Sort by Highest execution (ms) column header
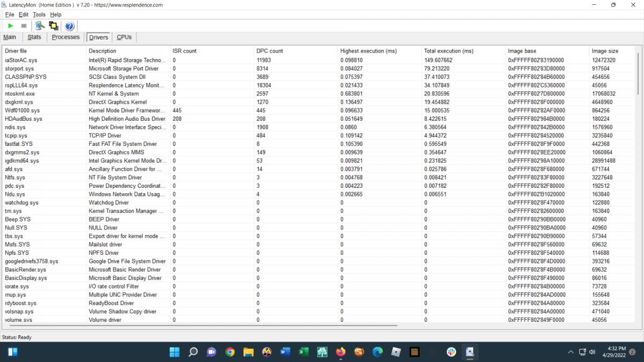 (x=380, y=51)
